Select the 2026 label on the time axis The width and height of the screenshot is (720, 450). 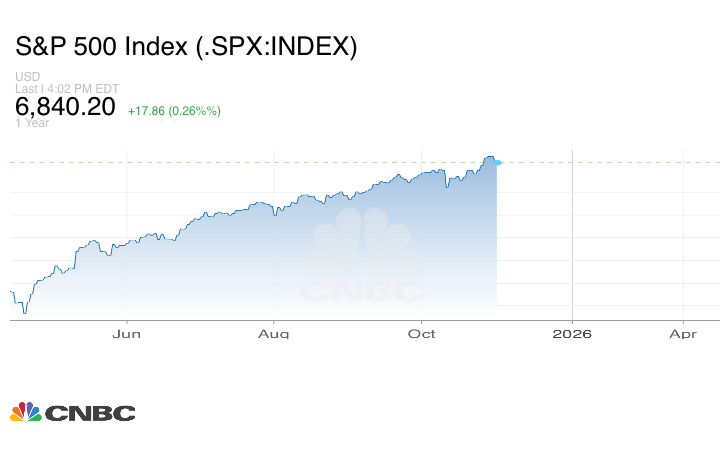click(571, 333)
